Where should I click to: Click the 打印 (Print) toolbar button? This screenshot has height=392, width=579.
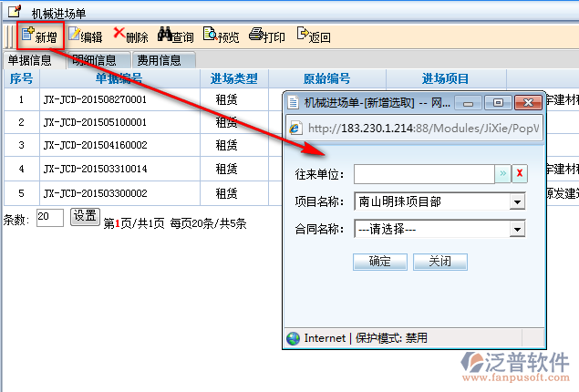click(x=266, y=36)
